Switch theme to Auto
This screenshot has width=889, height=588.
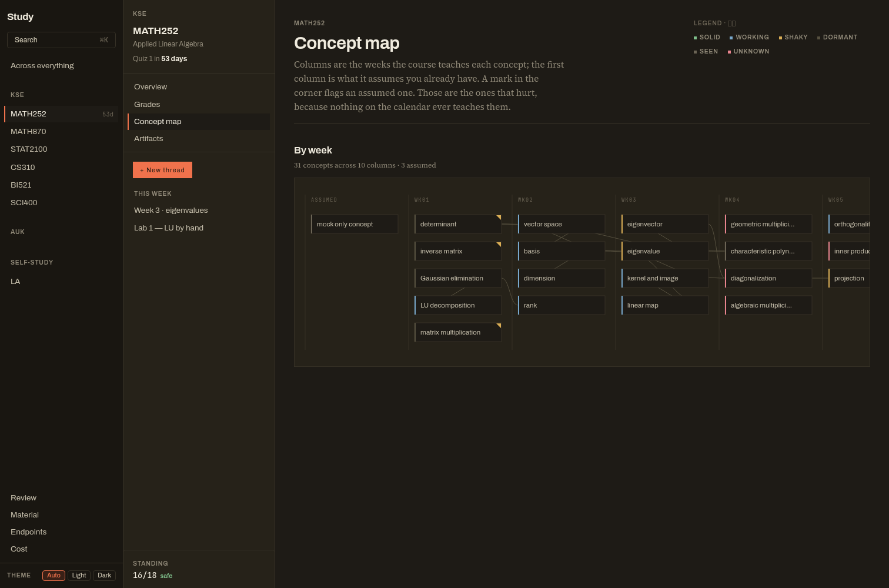point(54,576)
